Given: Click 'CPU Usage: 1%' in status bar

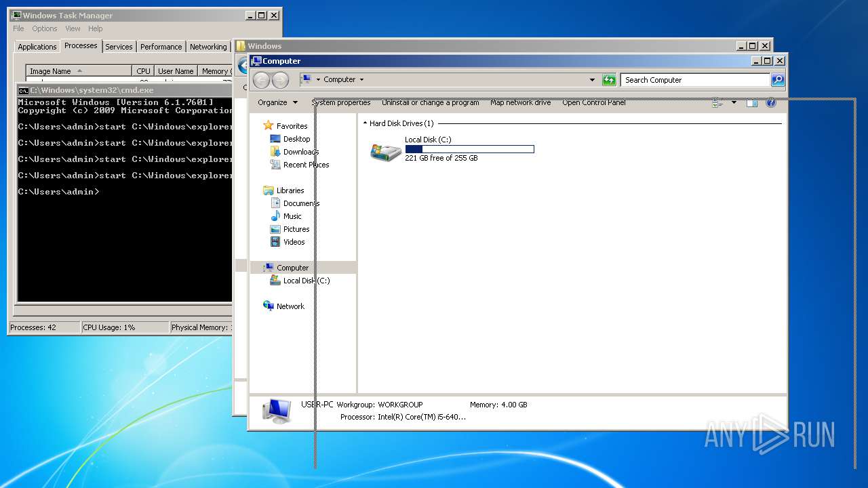Looking at the screenshot, I should 109,327.
